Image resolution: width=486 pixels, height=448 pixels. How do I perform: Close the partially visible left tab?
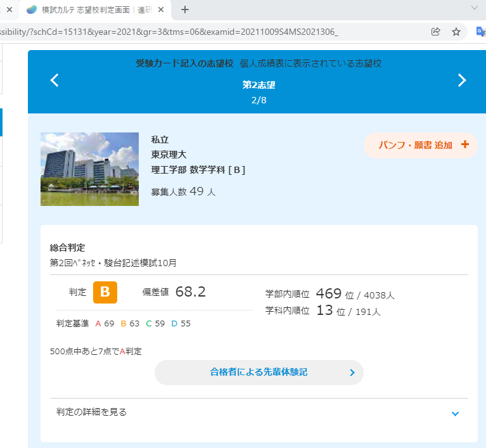coord(10,10)
